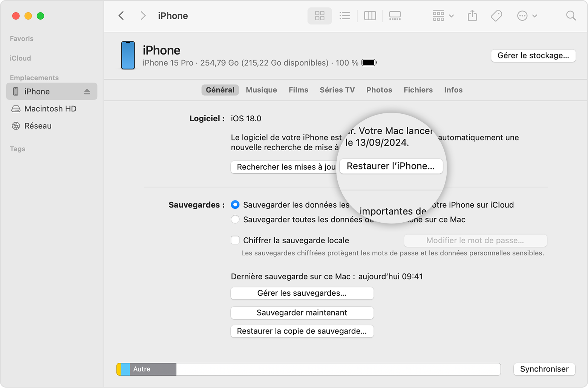Open Macintosh HD in sidebar
Screen dimensions: 588x388
coord(51,109)
